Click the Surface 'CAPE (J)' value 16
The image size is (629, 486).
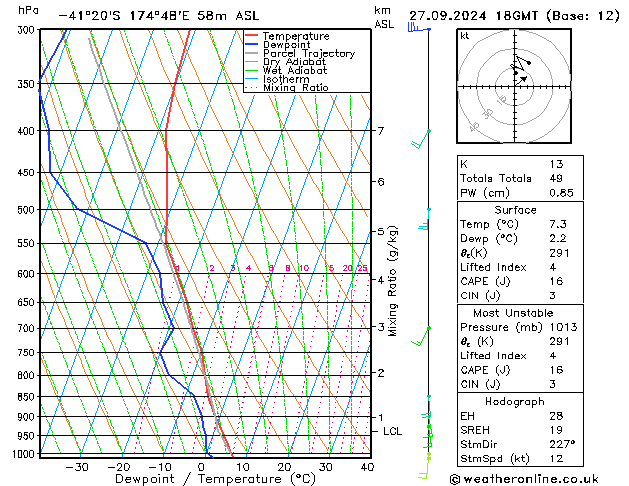[x=556, y=281]
